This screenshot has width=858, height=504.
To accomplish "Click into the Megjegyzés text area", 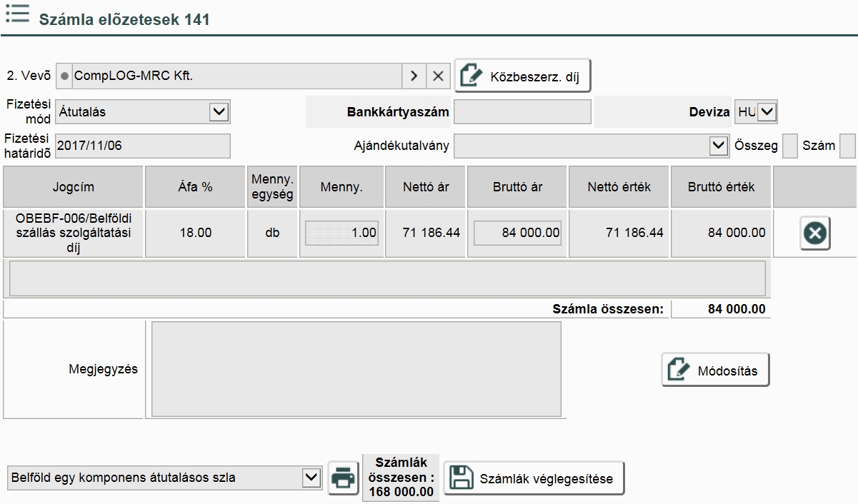I will click(356, 369).
